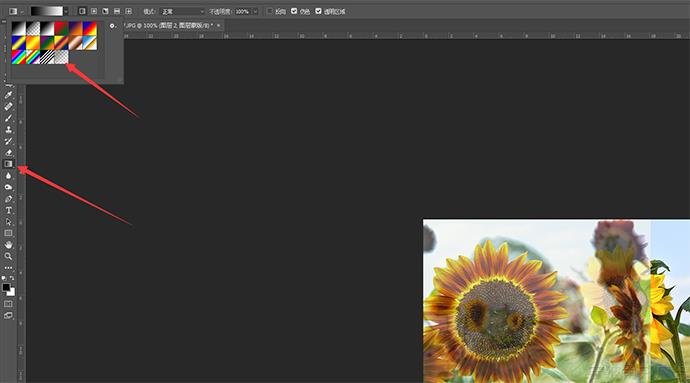The image size is (690, 383).
Task: Open the black foreground color picker
Action: (x=6, y=287)
